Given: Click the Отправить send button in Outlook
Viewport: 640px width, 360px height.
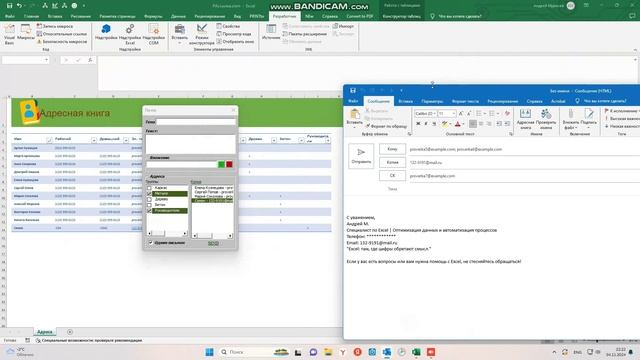Looking at the screenshot, I should [361, 156].
